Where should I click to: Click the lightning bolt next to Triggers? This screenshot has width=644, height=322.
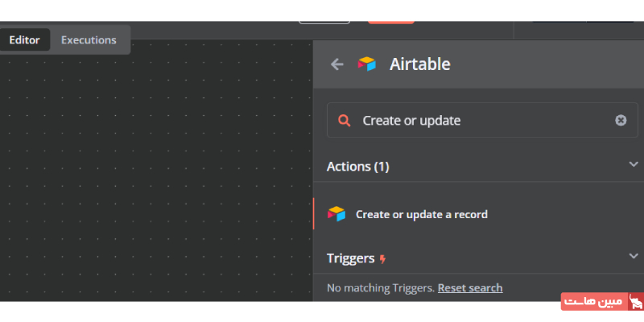tap(382, 259)
